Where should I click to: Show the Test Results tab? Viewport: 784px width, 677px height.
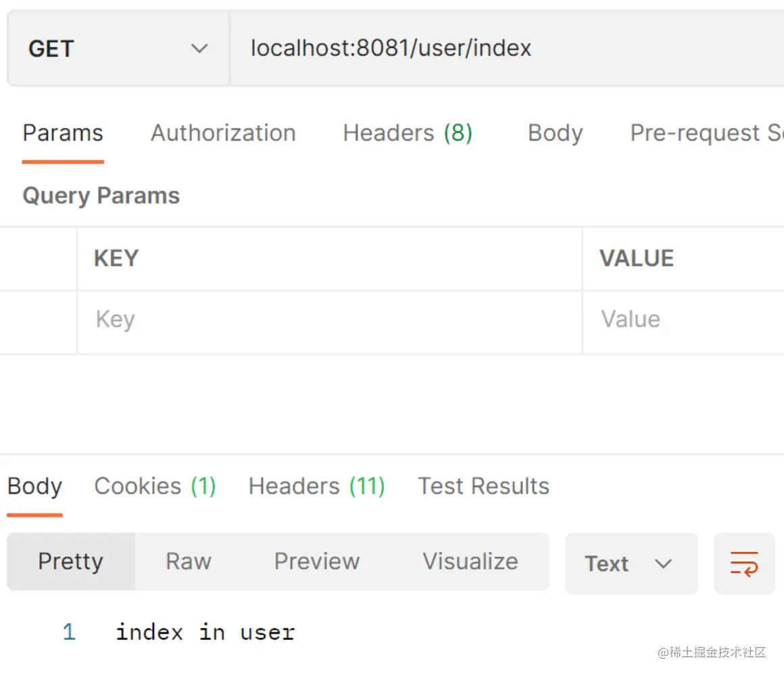(483, 486)
